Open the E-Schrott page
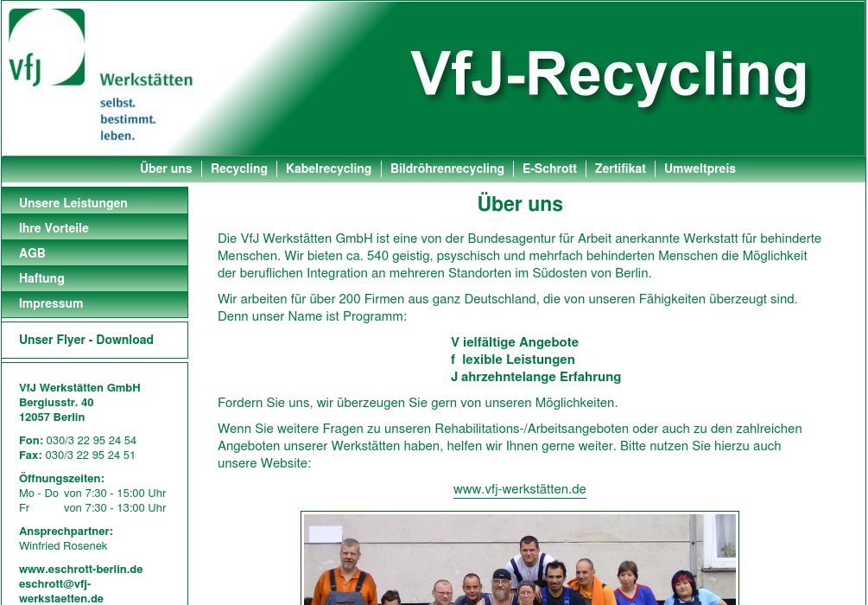 [549, 169]
